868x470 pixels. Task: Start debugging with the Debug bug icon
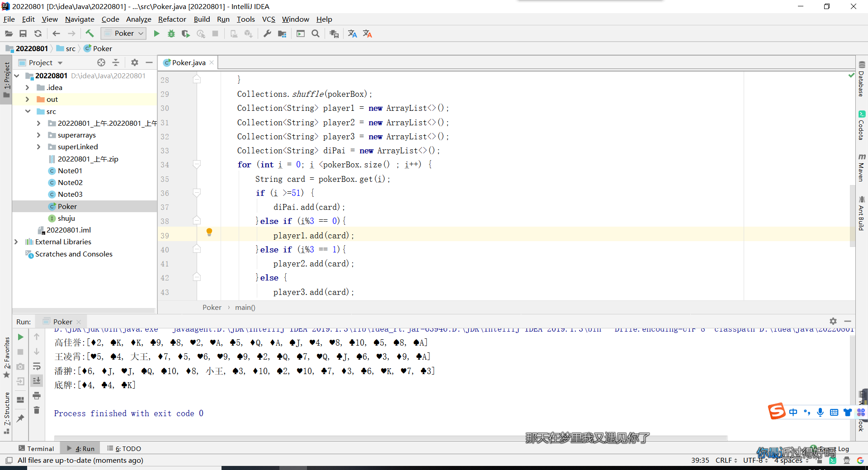coord(171,33)
